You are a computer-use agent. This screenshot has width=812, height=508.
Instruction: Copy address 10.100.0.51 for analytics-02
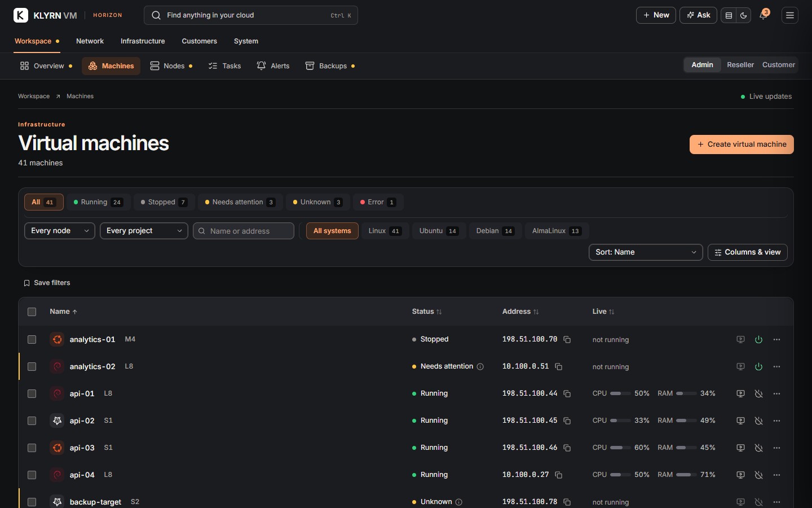[x=559, y=367]
